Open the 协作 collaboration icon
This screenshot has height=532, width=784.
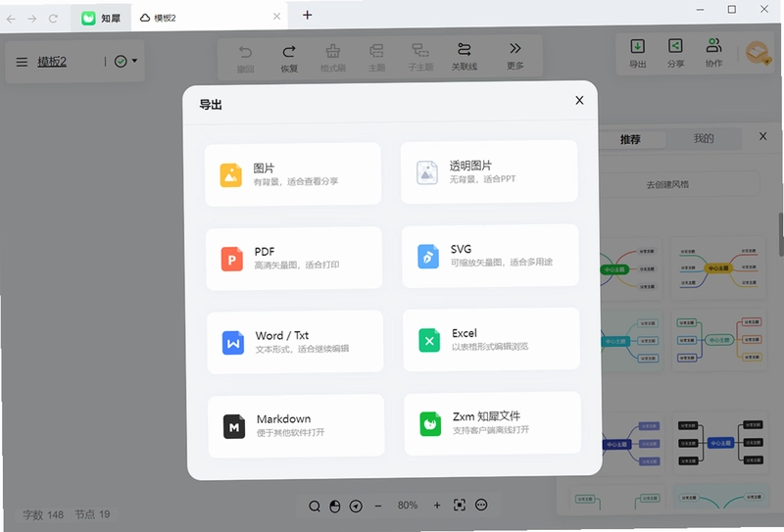tap(713, 52)
